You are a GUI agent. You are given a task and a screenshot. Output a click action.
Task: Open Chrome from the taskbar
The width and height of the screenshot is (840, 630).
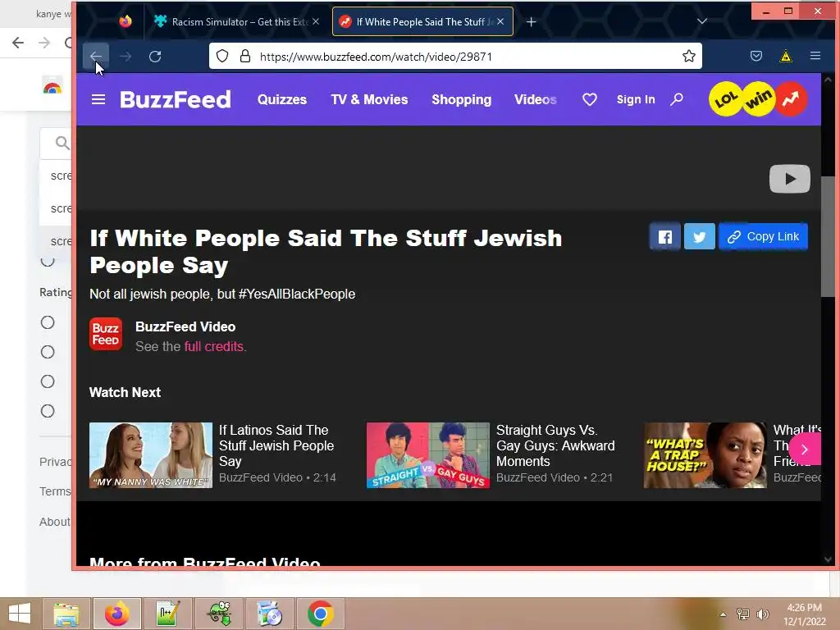pyautogui.click(x=321, y=614)
